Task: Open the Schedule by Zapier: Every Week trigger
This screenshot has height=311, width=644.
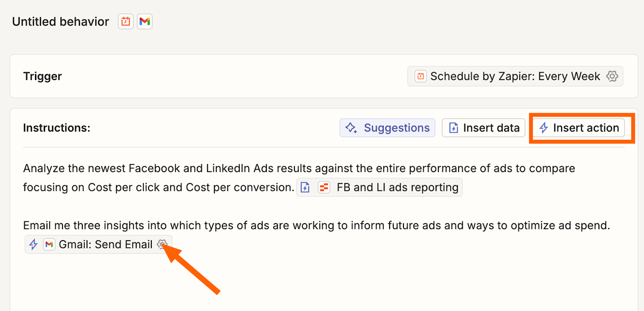Action: tap(515, 76)
